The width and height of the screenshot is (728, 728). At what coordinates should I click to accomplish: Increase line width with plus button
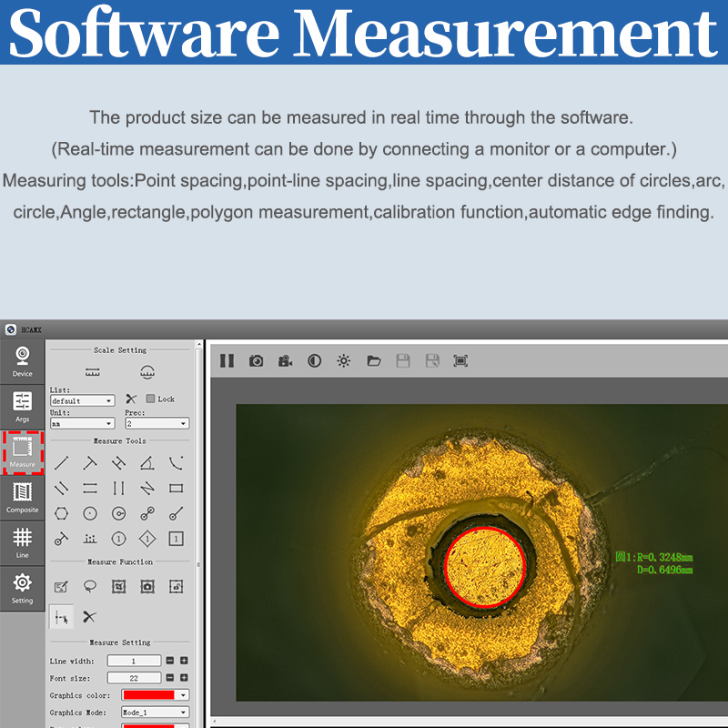(x=184, y=661)
